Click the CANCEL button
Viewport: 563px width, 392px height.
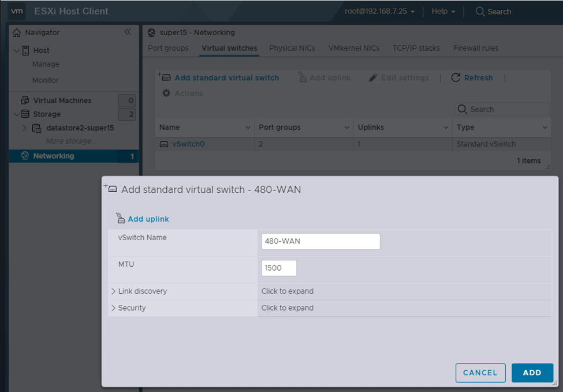point(480,372)
